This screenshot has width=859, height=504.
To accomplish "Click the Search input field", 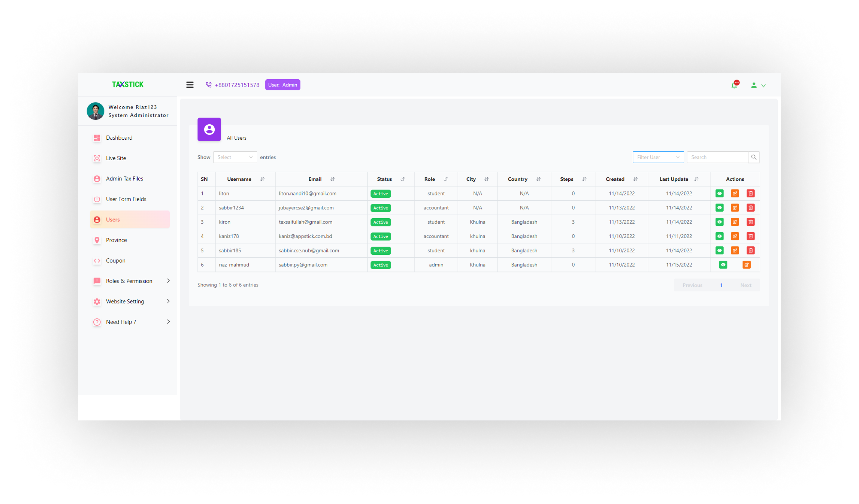I will click(x=717, y=157).
